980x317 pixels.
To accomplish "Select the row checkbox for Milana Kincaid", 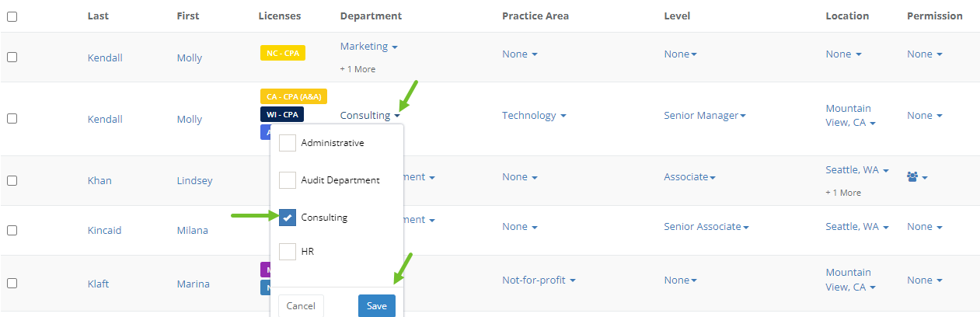I will click(x=12, y=230).
